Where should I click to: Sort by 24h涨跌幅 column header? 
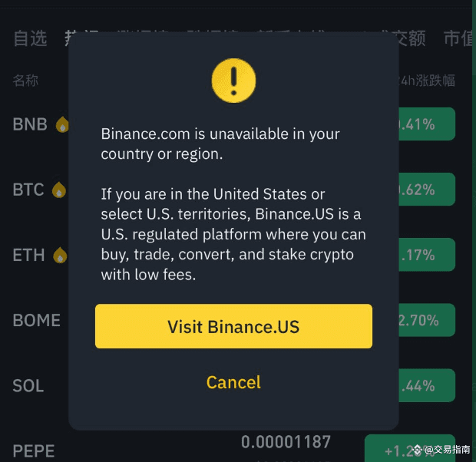pos(427,81)
